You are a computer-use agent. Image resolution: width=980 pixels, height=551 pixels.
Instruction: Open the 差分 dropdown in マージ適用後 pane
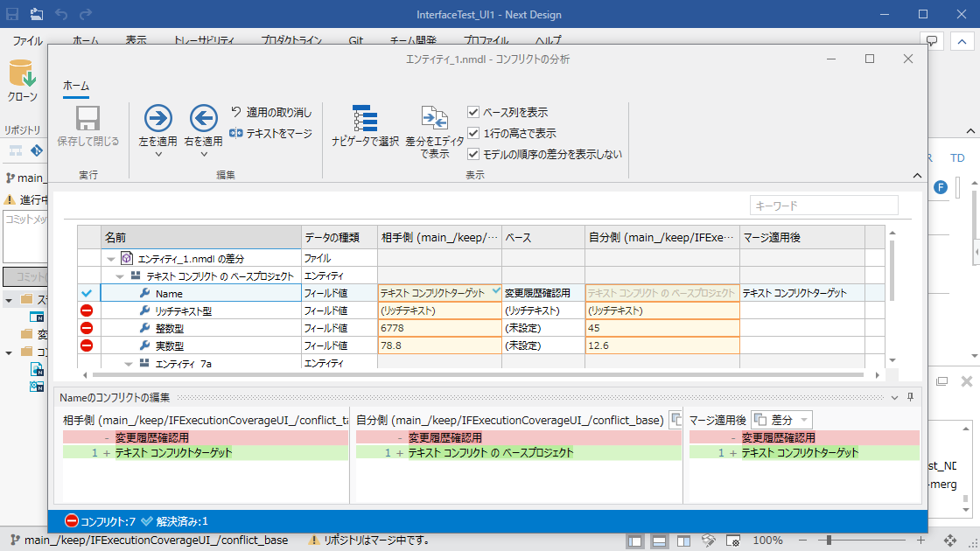805,420
